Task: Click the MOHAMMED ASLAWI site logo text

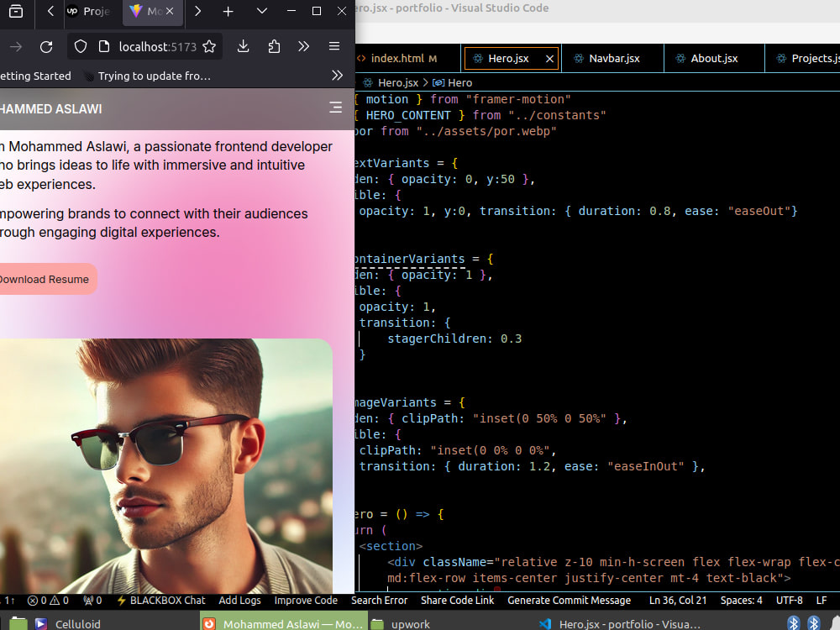Action: (51, 109)
